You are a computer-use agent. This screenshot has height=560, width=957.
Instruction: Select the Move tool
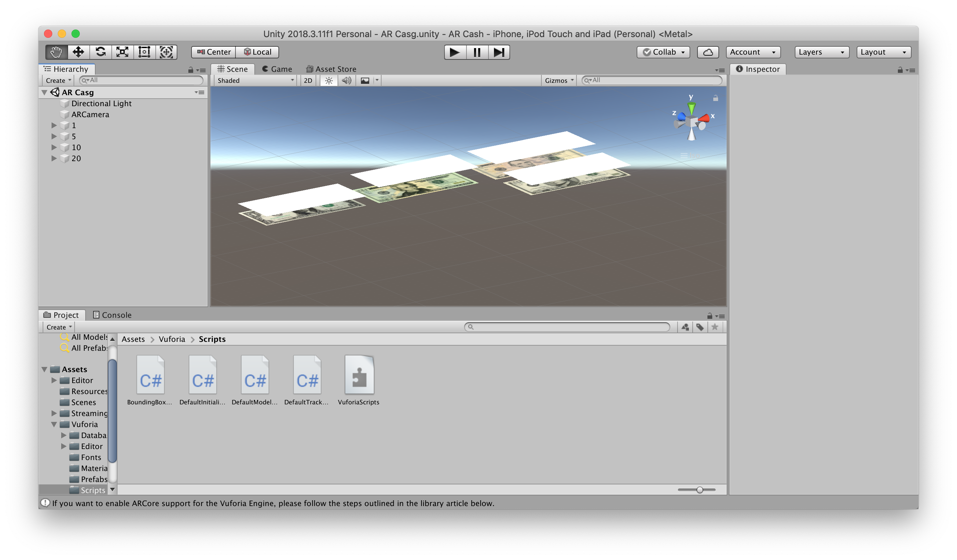78,52
